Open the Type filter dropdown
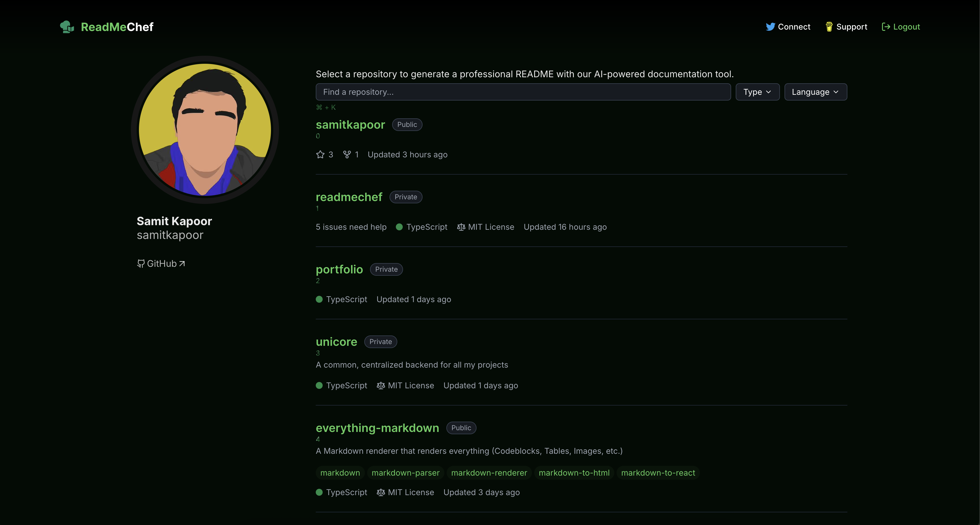Image resolution: width=980 pixels, height=525 pixels. pos(757,92)
